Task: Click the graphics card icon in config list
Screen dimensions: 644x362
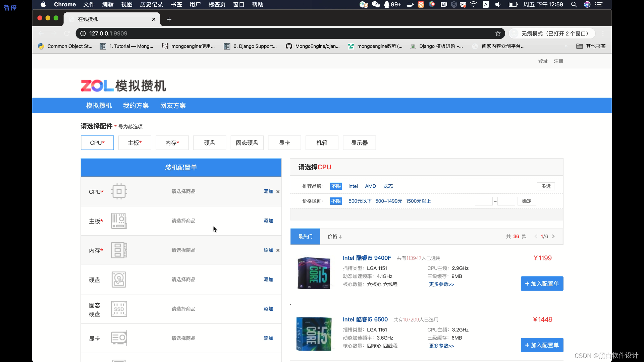Action: pos(119,338)
